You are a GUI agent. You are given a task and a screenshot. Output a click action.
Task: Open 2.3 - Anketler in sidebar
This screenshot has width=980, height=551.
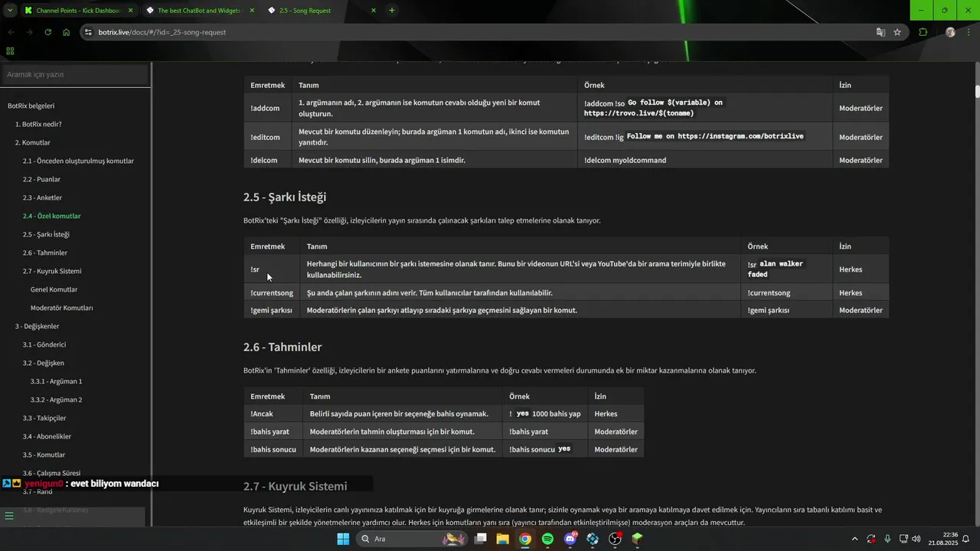[x=42, y=197]
